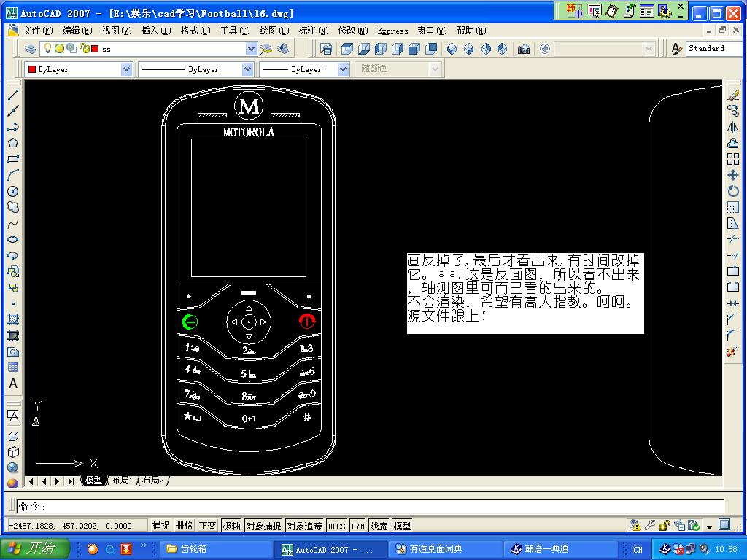Viewport: 747px width, 560px height.
Task: Open the 标注(N) menu
Action: (x=314, y=31)
